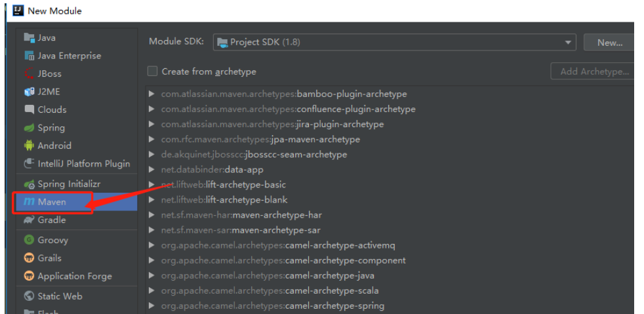Image resolution: width=644 pixels, height=314 pixels.
Task: Select Groovy module type label
Action: pos(53,240)
